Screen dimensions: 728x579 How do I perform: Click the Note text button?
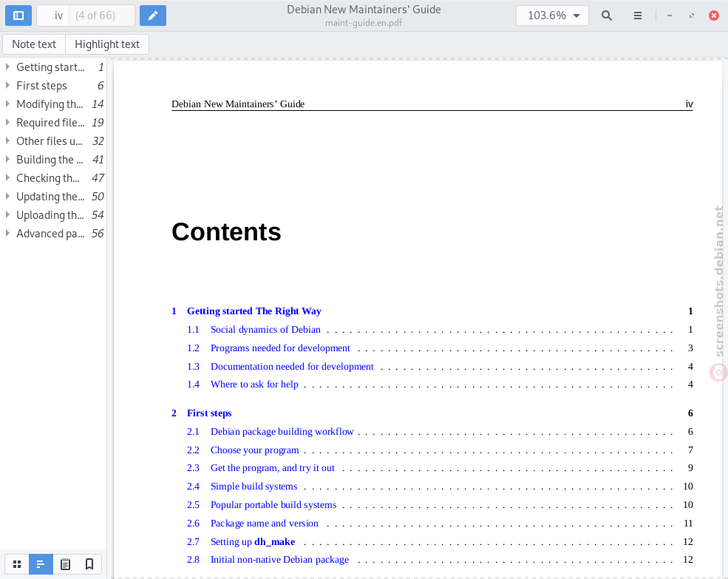point(34,44)
